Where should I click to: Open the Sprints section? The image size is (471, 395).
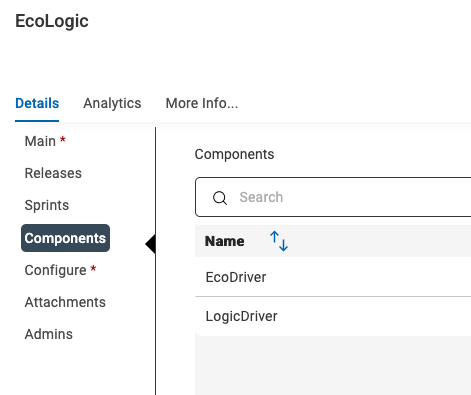point(47,205)
